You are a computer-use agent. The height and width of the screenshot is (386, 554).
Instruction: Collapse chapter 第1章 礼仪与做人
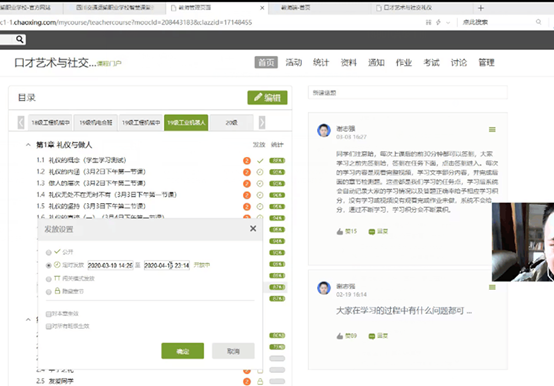(x=28, y=145)
